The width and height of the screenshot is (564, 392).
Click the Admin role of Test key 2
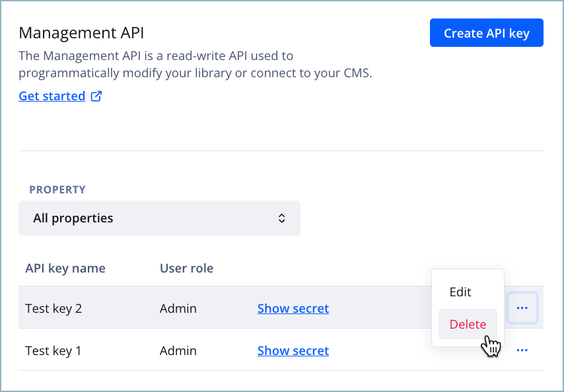(178, 308)
